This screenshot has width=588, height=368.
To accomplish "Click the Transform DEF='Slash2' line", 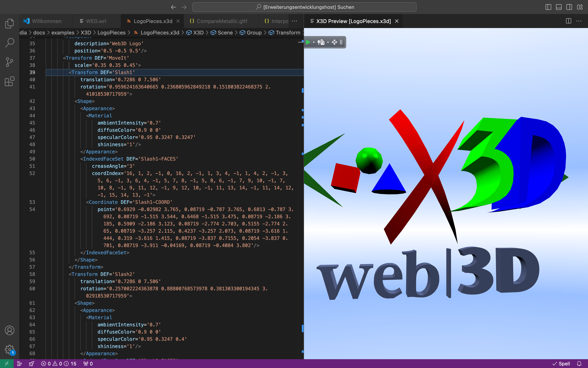I will click(102, 274).
